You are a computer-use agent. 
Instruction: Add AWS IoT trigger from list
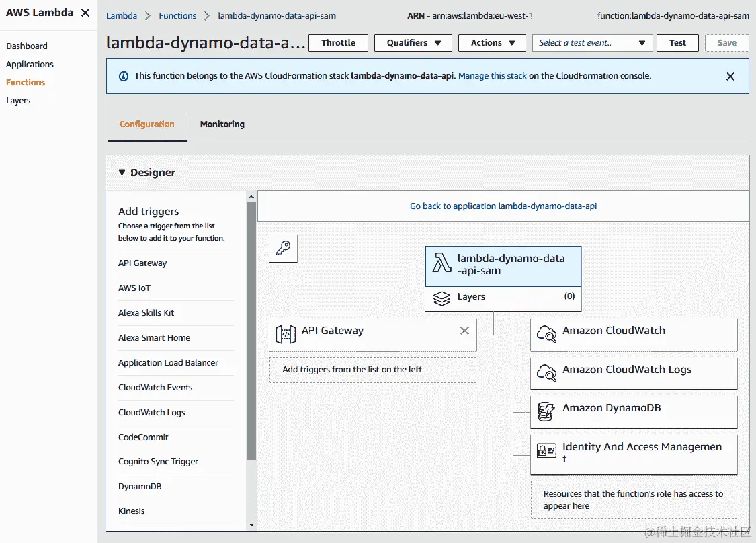[x=134, y=288]
